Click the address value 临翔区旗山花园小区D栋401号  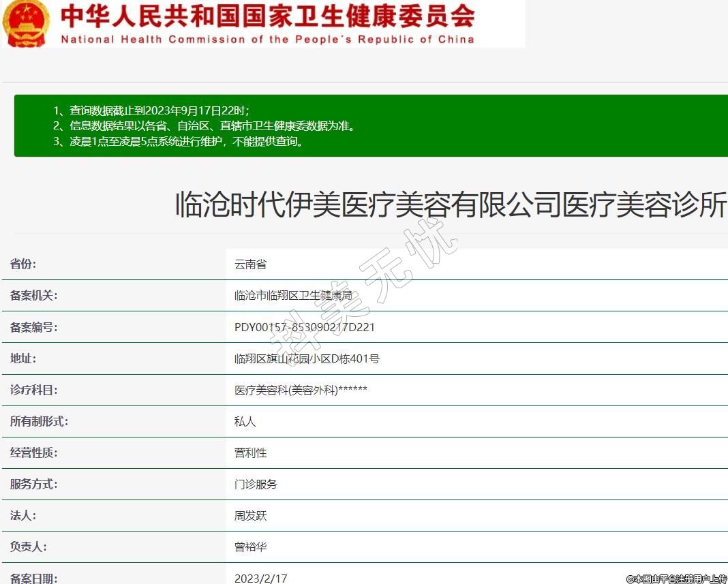[x=307, y=358]
